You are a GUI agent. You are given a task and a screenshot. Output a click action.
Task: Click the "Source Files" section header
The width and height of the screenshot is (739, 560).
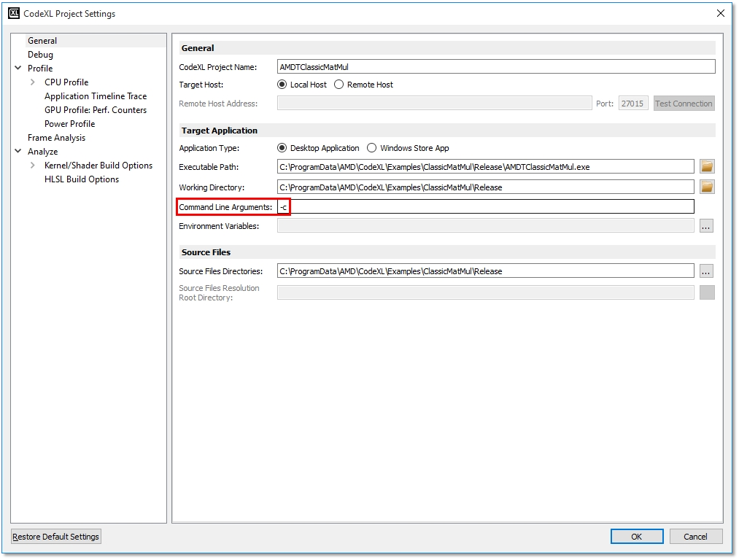206,252
